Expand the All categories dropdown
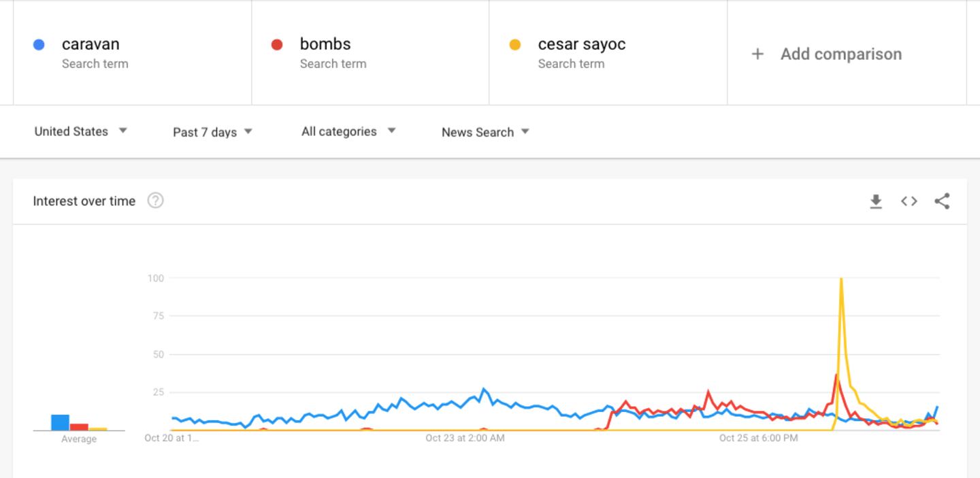Screen dimensions: 980x478 tap(348, 131)
